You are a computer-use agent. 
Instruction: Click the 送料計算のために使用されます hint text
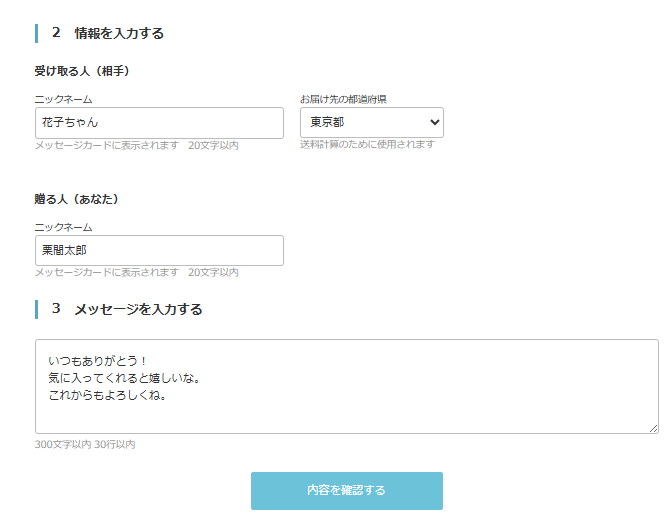[367, 145]
